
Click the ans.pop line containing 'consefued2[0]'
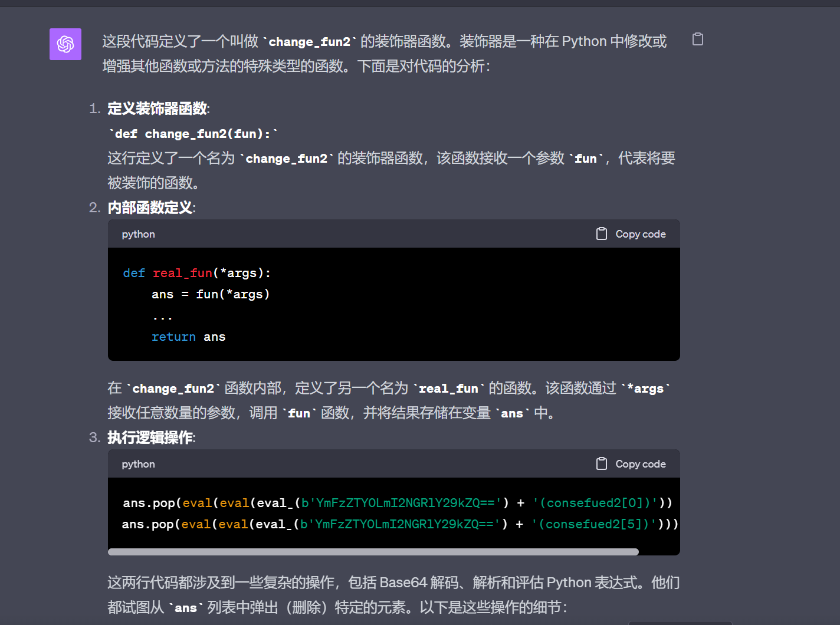[397, 503]
